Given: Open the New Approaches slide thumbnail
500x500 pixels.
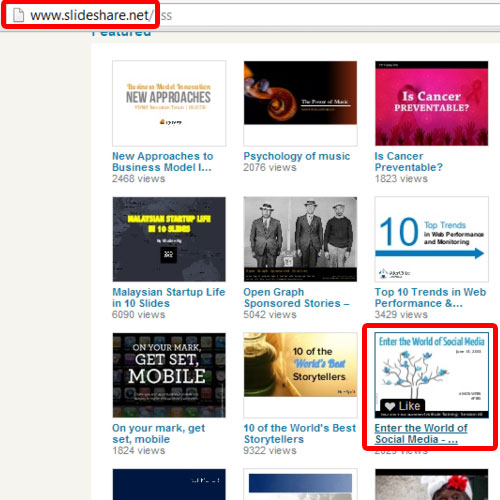Looking at the screenshot, I should (169, 103).
